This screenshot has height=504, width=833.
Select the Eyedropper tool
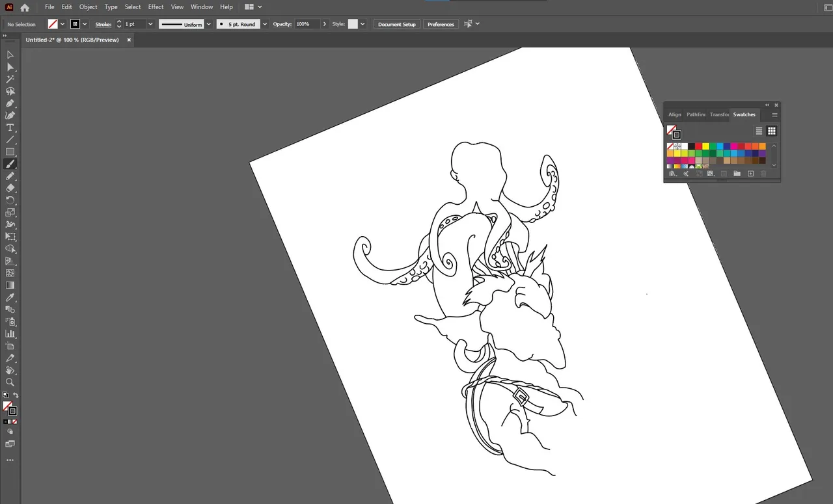pyautogui.click(x=10, y=297)
